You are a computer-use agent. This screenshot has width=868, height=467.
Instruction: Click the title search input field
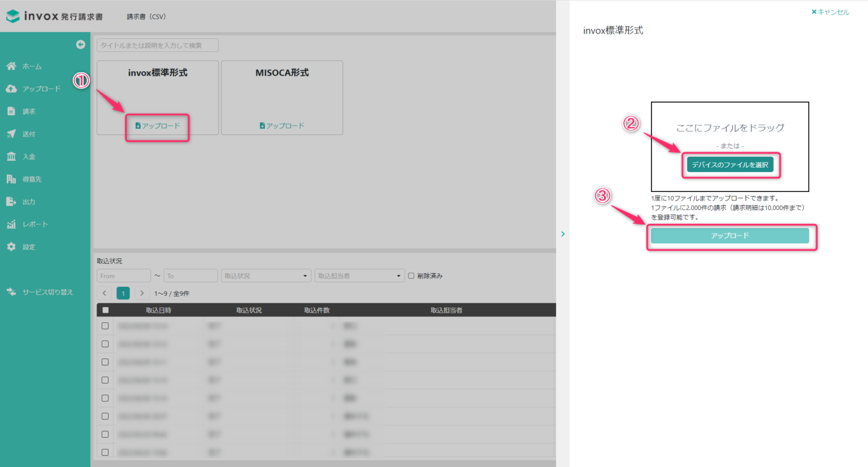point(157,45)
